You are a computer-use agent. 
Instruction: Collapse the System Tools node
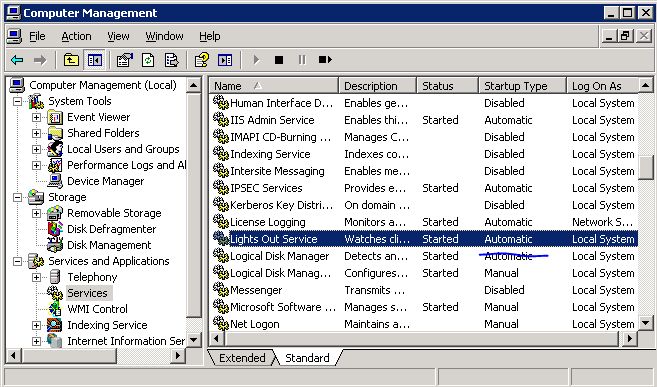18,101
